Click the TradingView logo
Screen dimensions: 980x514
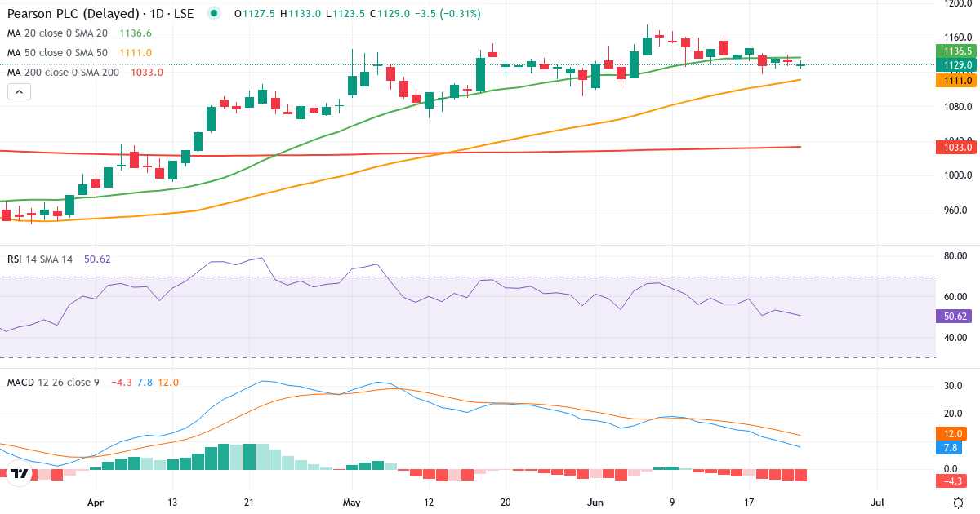[x=20, y=474]
